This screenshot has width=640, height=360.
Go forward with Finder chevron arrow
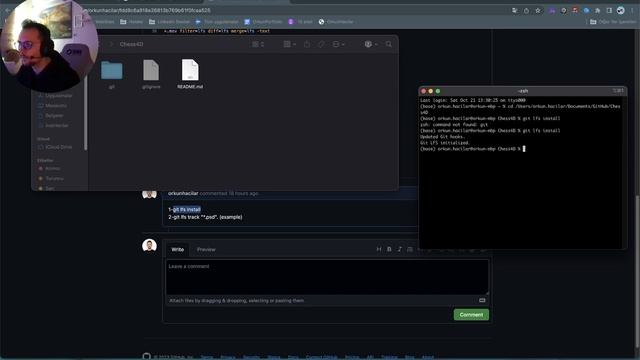click(x=111, y=44)
